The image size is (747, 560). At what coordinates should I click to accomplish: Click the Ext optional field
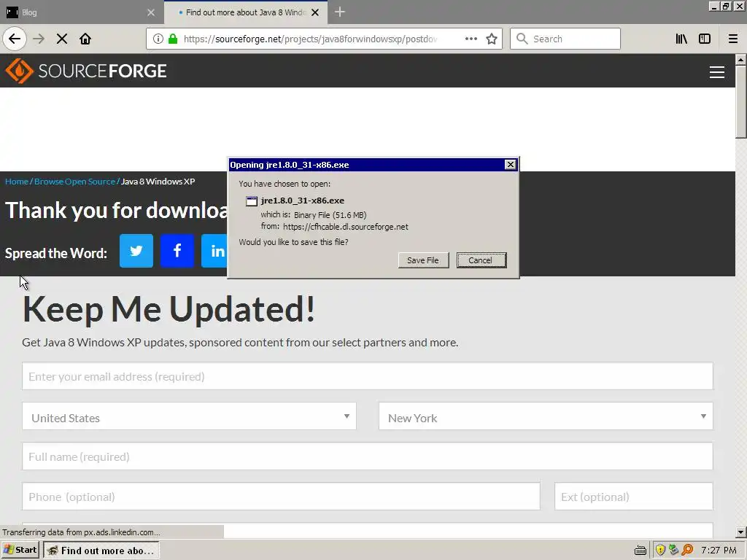coord(634,496)
